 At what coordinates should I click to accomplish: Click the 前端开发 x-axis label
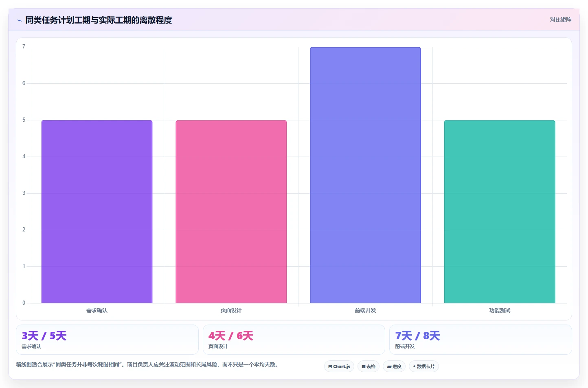coord(365,310)
